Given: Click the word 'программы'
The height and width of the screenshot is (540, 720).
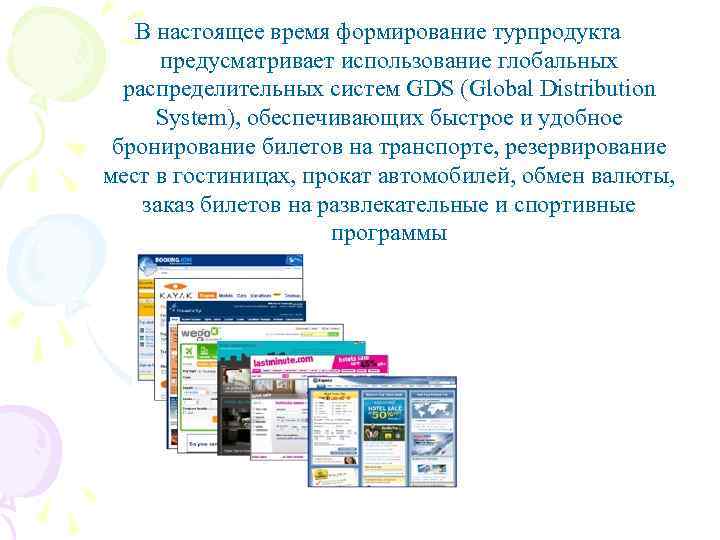Looking at the screenshot, I should pos(389,234).
